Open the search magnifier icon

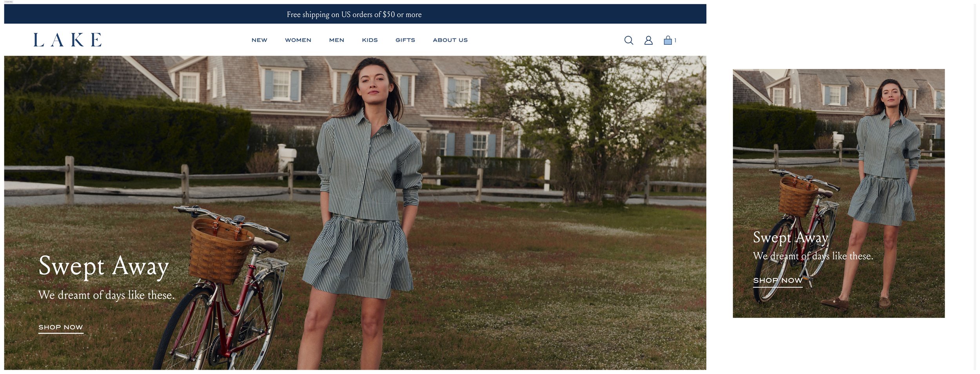[628, 40]
